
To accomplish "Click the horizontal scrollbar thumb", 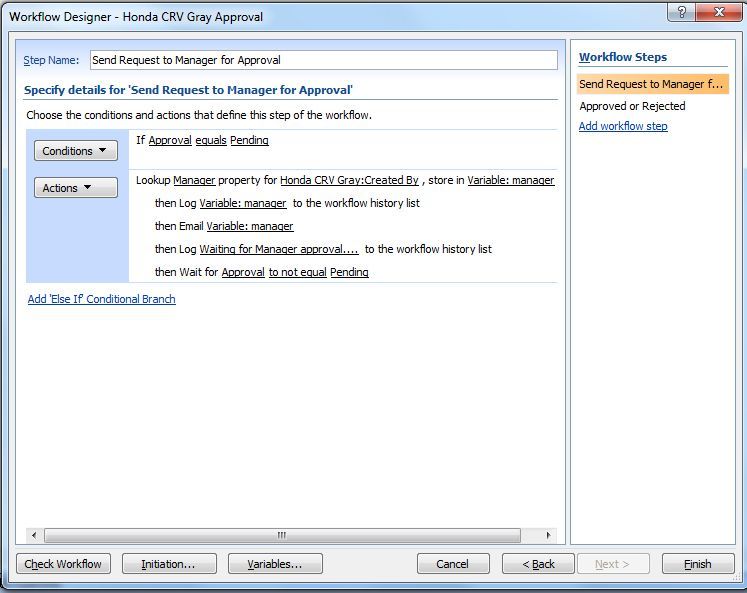I will (x=282, y=535).
